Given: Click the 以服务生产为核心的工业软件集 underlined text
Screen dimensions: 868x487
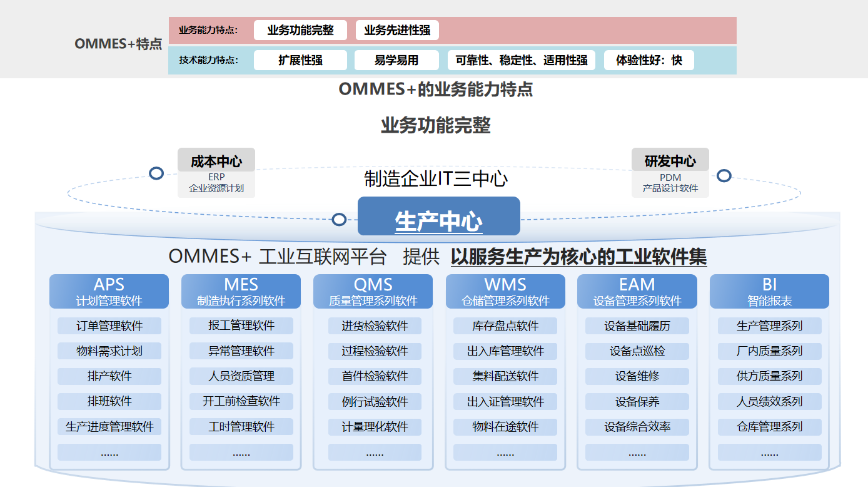Looking at the screenshot, I should (578, 257).
